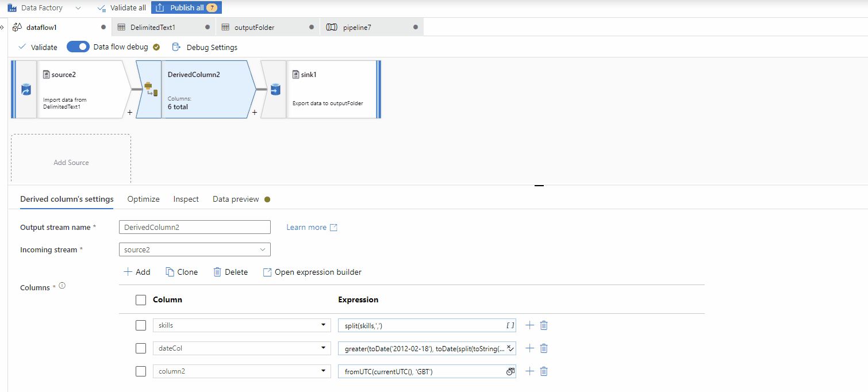Click the dataflow1 tab dataflow icon

click(x=17, y=27)
